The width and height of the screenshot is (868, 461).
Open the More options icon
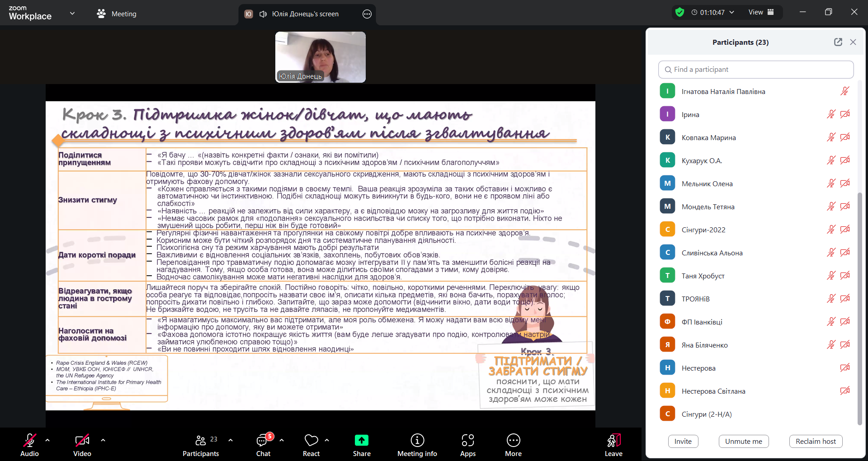pyautogui.click(x=513, y=441)
